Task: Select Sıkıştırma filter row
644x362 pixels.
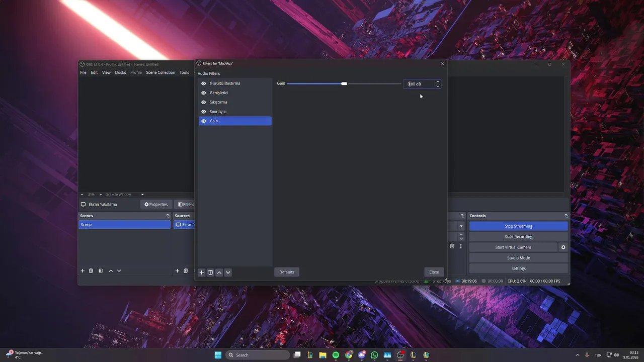Action: [235, 102]
